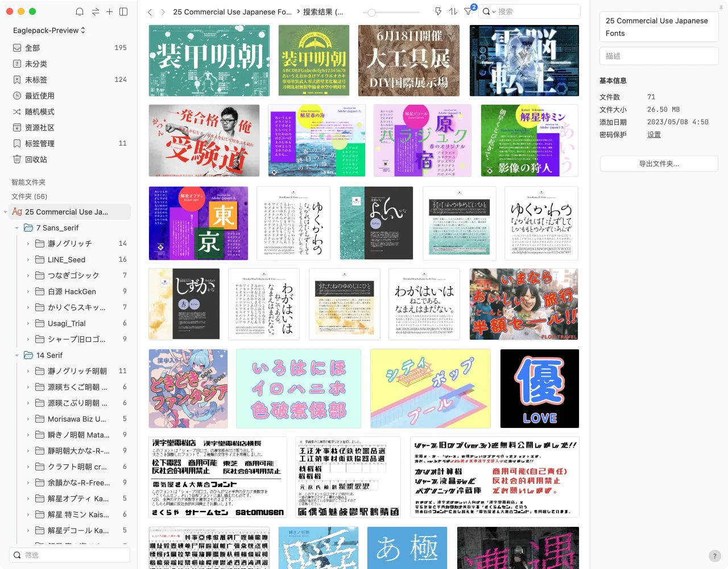Open the notifications bell
Screen dimensions: 728x569
pos(80,11)
